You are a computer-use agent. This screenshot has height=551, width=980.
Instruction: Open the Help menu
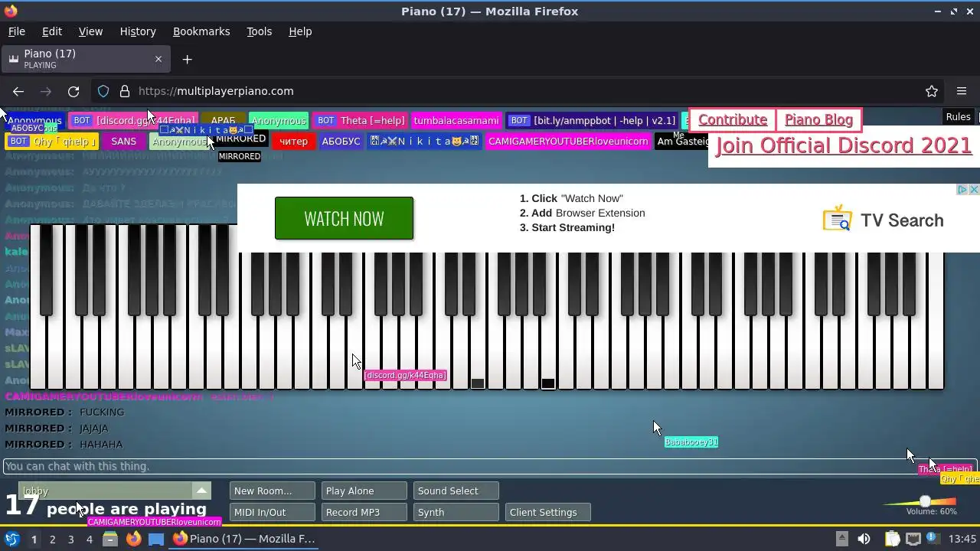click(300, 31)
